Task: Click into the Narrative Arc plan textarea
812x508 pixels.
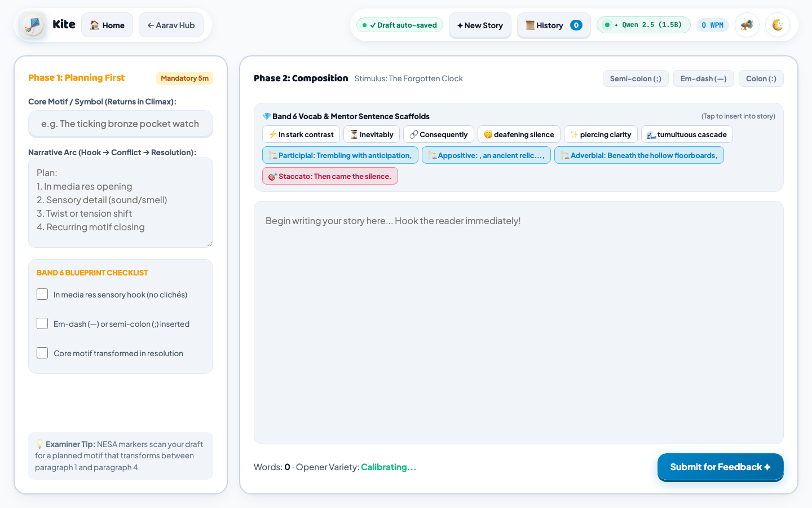Action: pyautogui.click(x=121, y=203)
